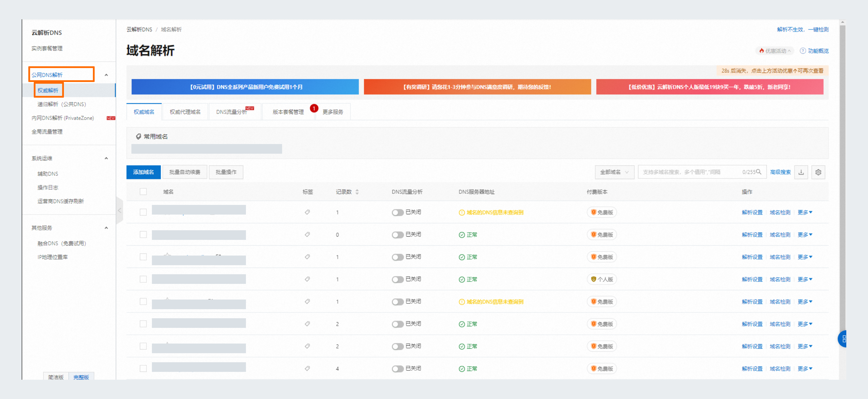Click the red notification badge on 版本套餐管理
This screenshot has width=868, height=399.
(x=314, y=108)
